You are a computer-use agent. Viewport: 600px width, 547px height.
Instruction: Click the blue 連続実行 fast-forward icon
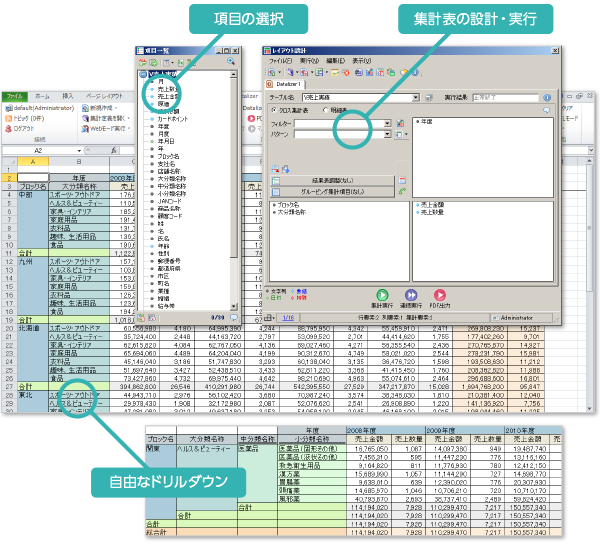(409, 293)
